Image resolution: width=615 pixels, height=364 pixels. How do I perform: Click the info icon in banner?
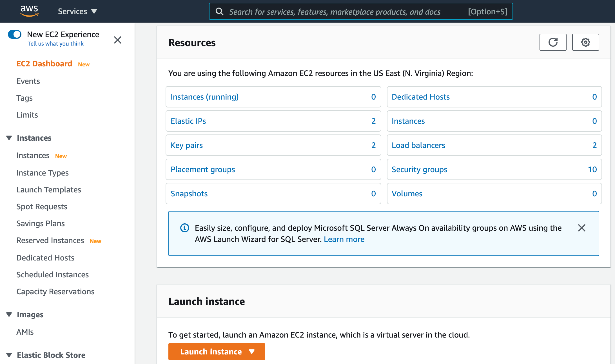tap(185, 228)
